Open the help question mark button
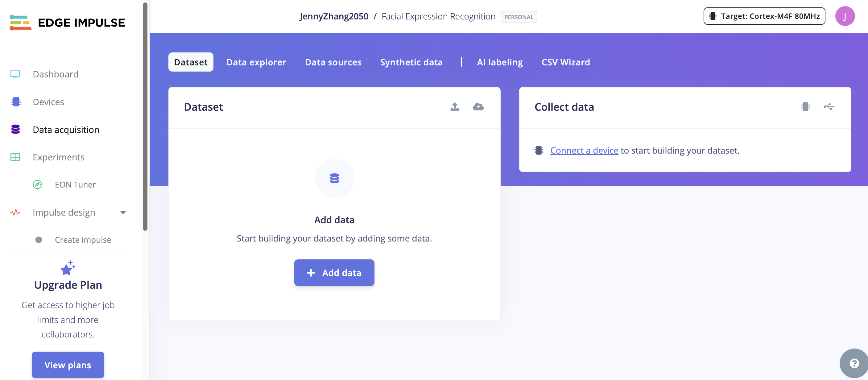The image size is (868, 380). 854,363
